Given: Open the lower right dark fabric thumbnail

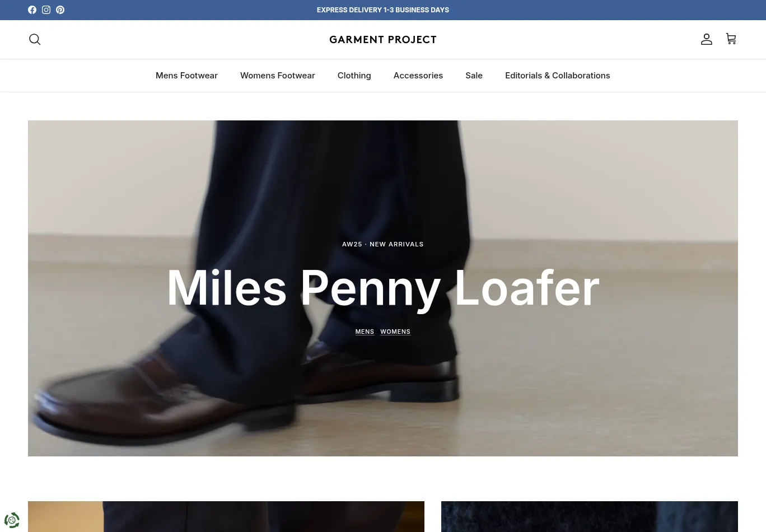Looking at the screenshot, I should [590, 516].
